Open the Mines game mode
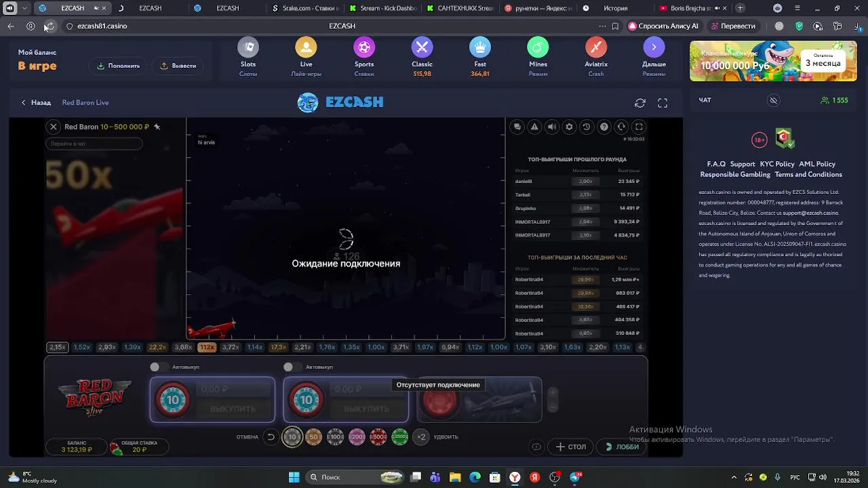Screen dimensions: 868x488 click(x=538, y=47)
